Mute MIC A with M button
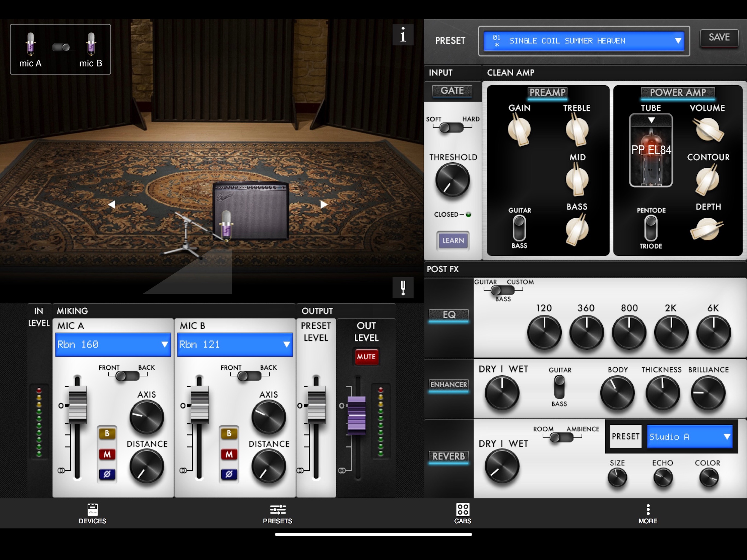This screenshot has width=747, height=560. coord(107,454)
